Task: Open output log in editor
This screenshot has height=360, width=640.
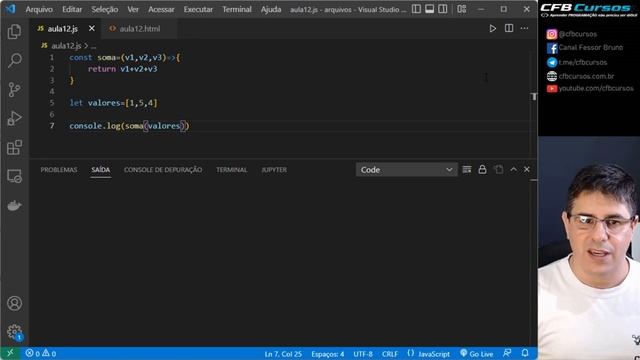Action: pyautogui.click(x=498, y=169)
